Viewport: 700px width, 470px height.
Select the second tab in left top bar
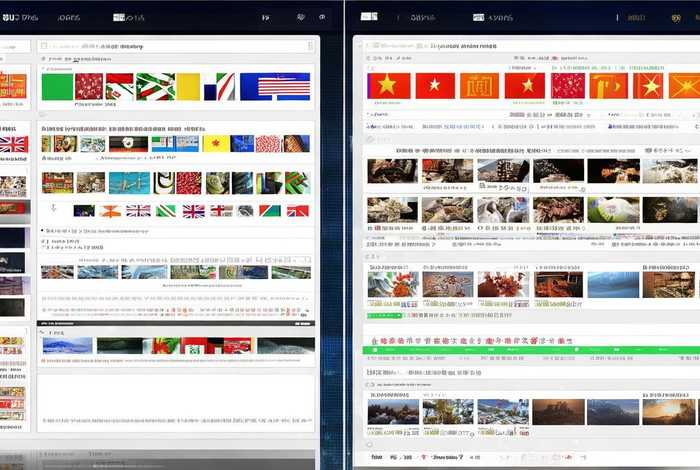(x=68, y=17)
